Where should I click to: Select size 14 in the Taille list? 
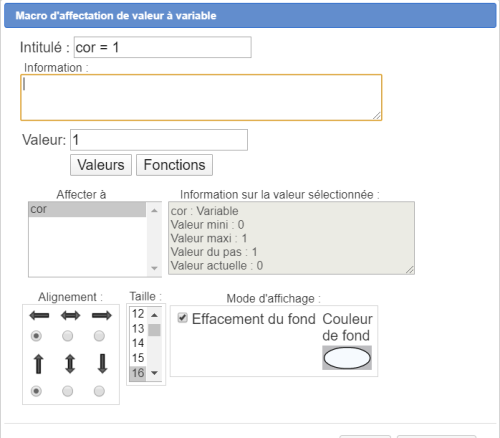(x=138, y=343)
